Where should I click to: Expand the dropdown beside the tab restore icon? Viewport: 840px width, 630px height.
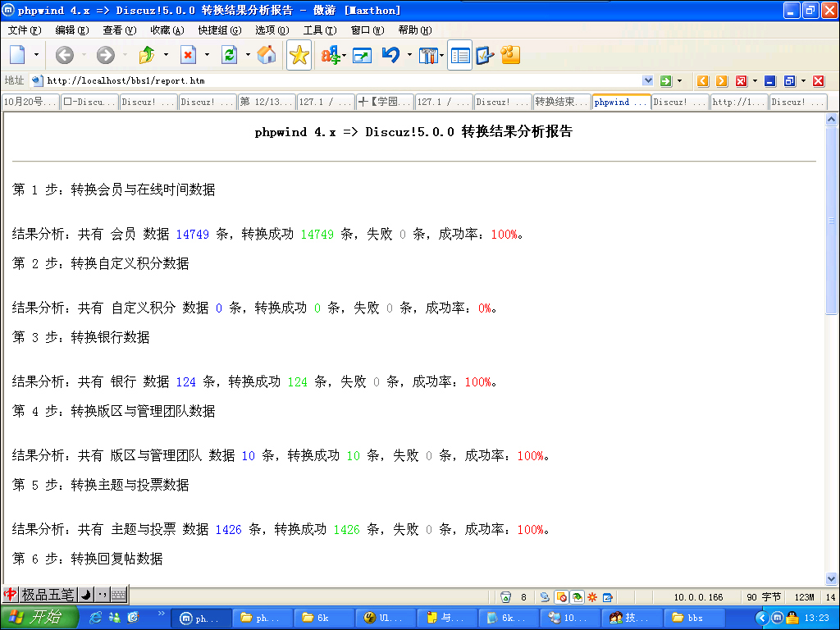803,81
